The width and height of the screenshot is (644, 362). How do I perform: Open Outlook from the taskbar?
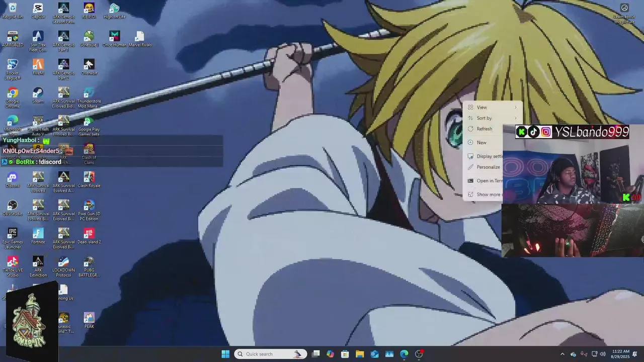click(x=375, y=354)
